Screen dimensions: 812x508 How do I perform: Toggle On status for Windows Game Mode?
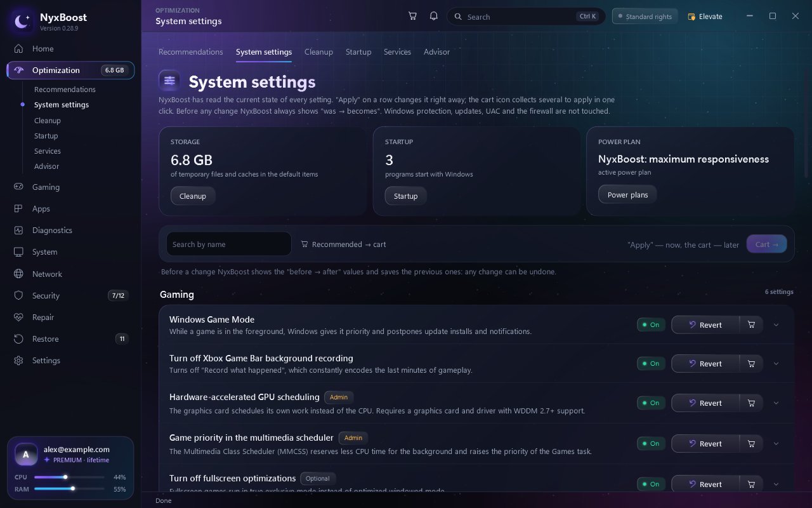651,324
